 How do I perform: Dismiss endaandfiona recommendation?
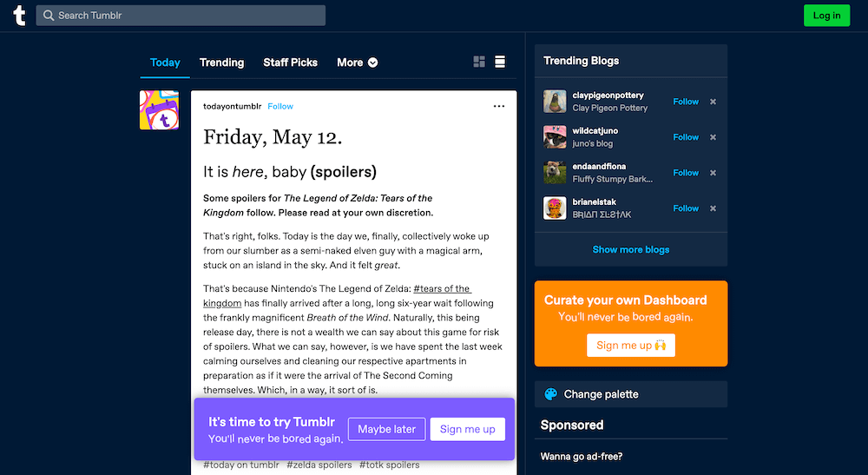pos(713,173)
